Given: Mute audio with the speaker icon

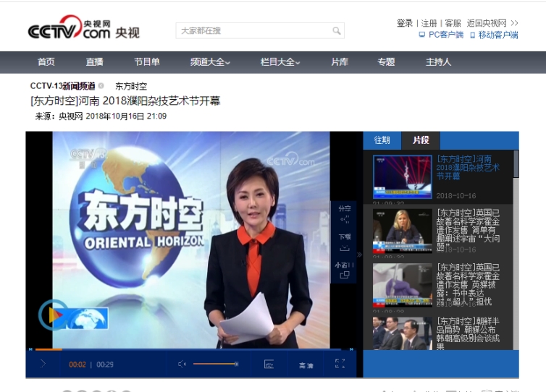Looking at the screenshot, I should (x=182, y=365).
